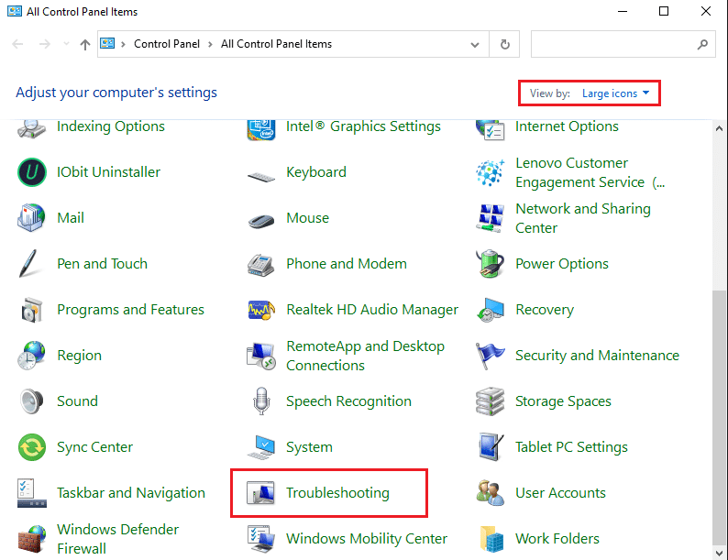Open the Security and Maintenance link

tap(597, 356)
